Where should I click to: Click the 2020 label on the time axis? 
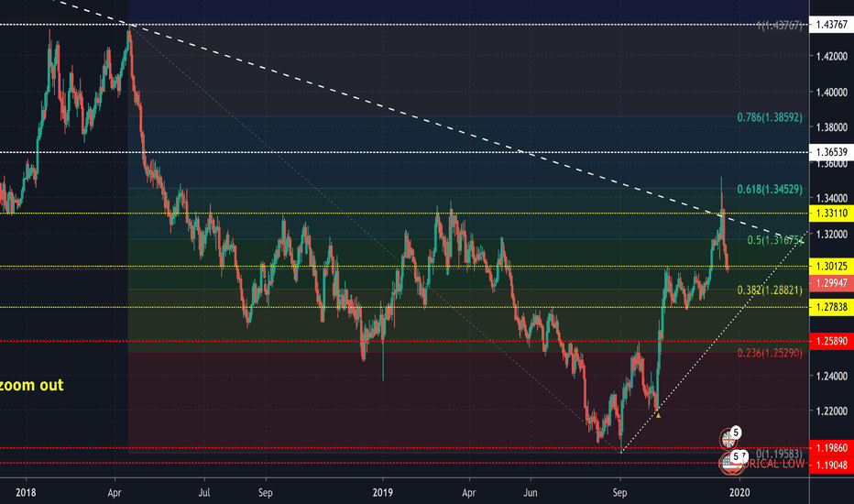coord(739,491)
